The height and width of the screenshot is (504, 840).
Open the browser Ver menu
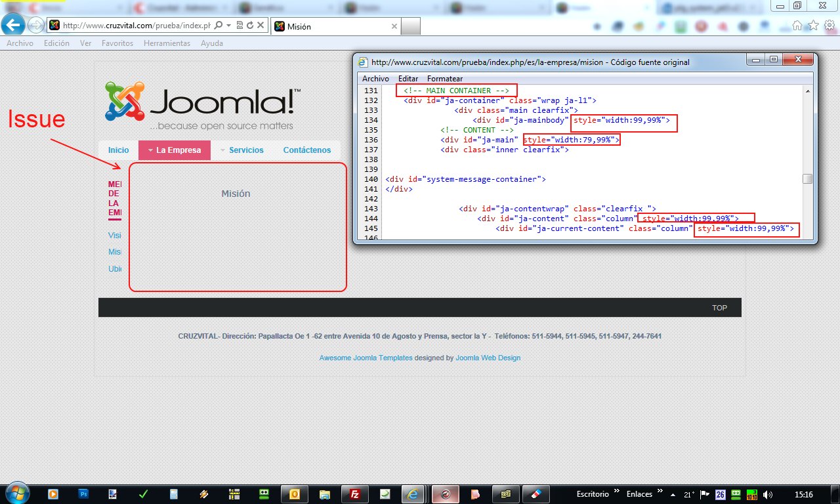coord(85,43)
